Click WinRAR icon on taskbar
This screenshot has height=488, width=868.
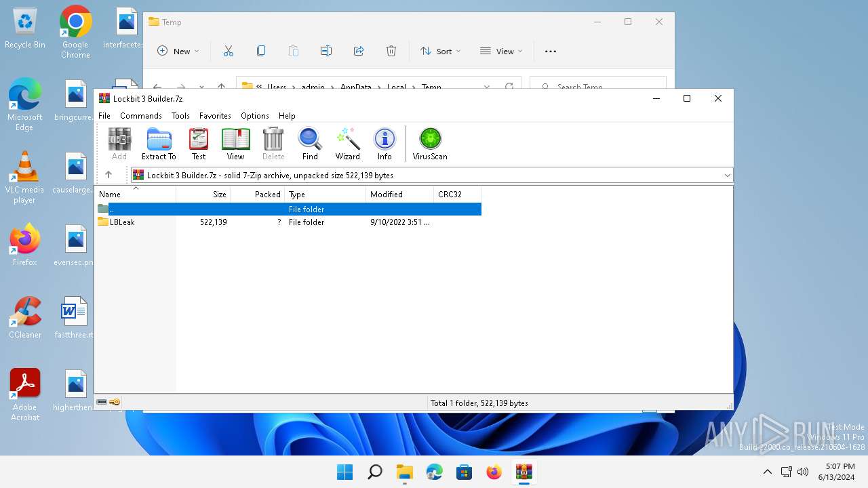pyautogui.click(x=524, y=472)
